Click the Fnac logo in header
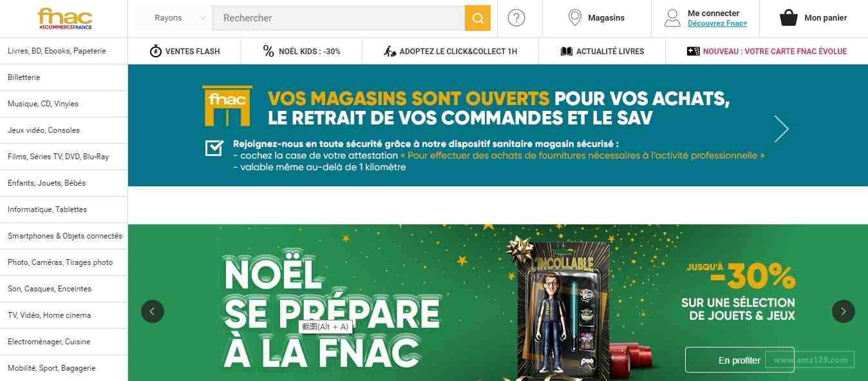 tap(64, 18)
